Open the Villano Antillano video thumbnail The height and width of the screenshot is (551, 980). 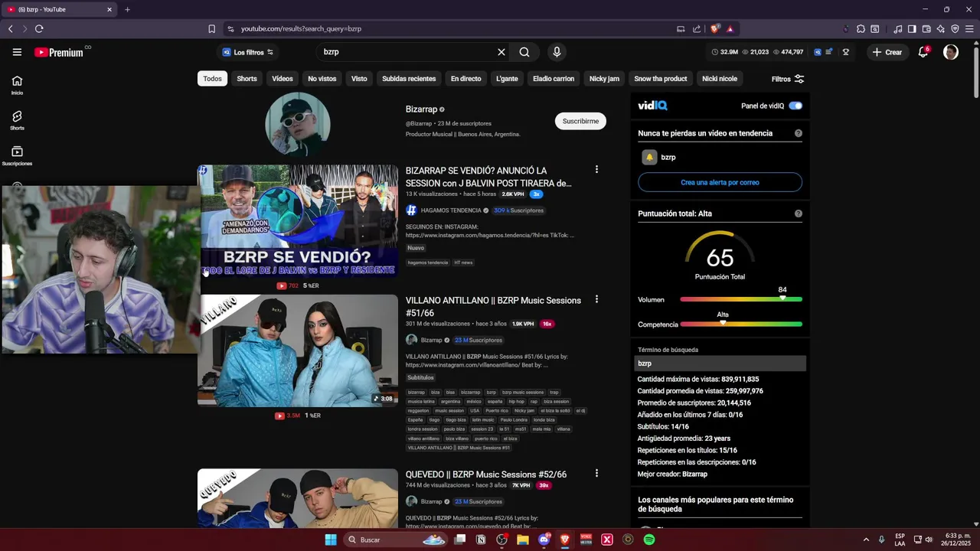click(x=298, y=350)
